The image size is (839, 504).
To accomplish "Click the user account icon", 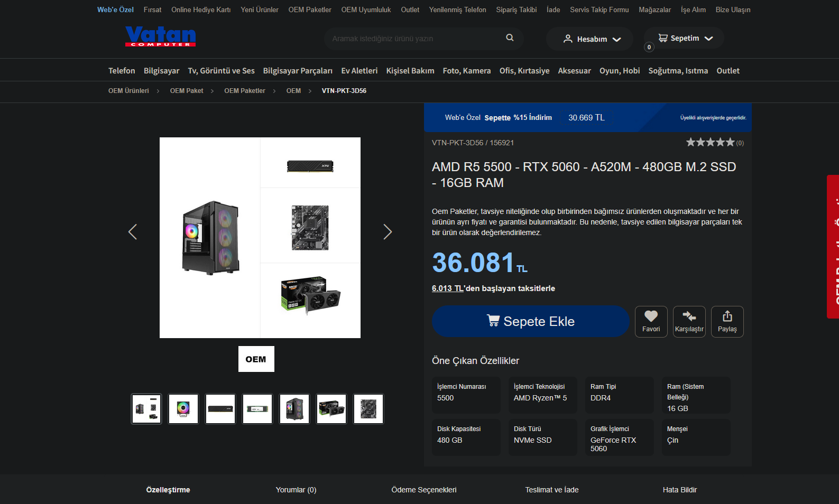I will pyautogui.click(x=568, y=39).
